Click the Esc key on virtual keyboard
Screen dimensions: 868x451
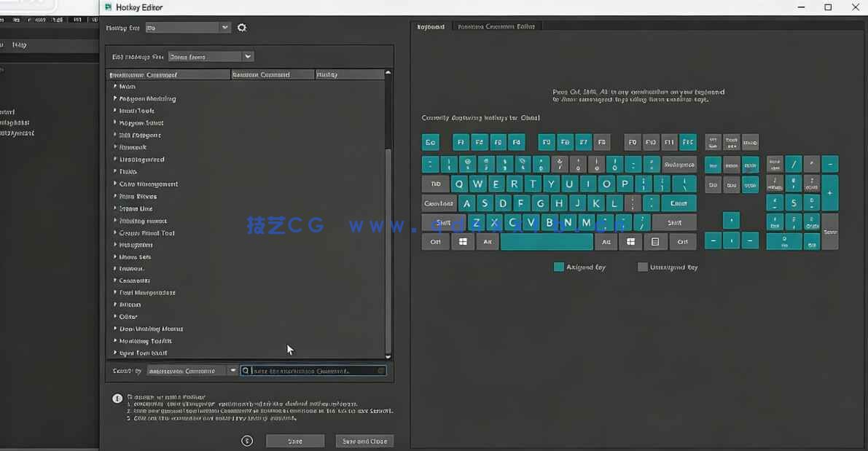point(431,142)
